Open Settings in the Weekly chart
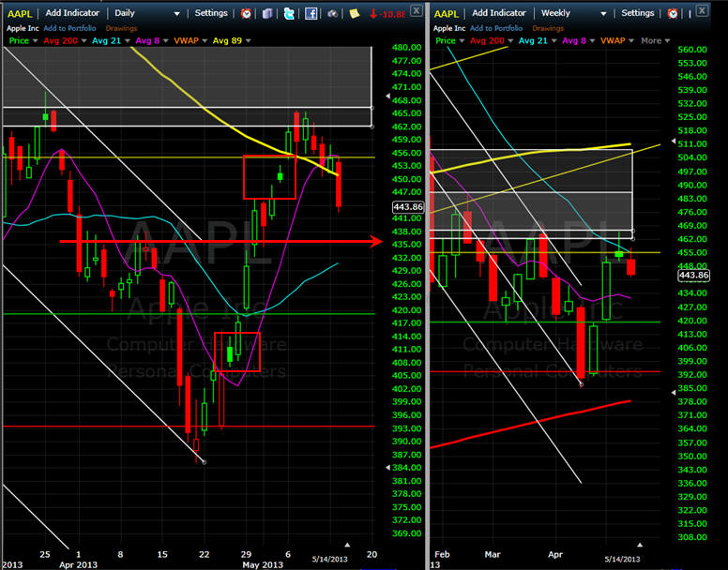 [x=637, y=13]
